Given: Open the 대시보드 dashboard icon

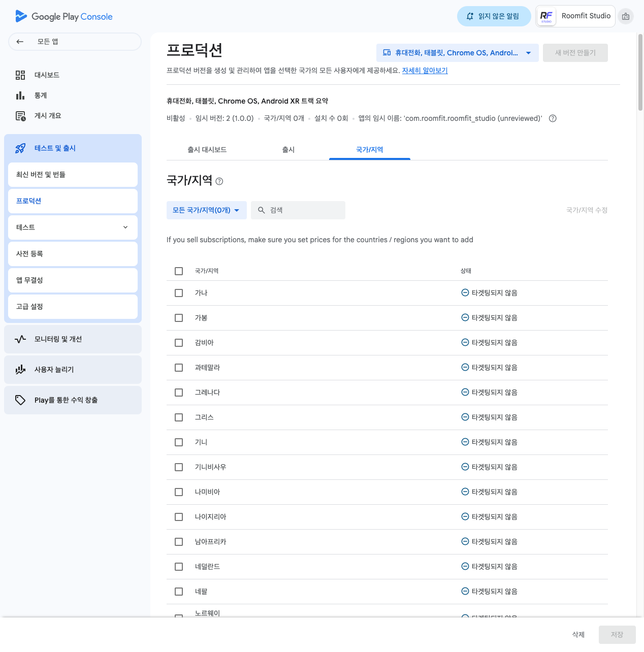Looking at the screenshot, I should pyautogui.click(x=20, y=75).
